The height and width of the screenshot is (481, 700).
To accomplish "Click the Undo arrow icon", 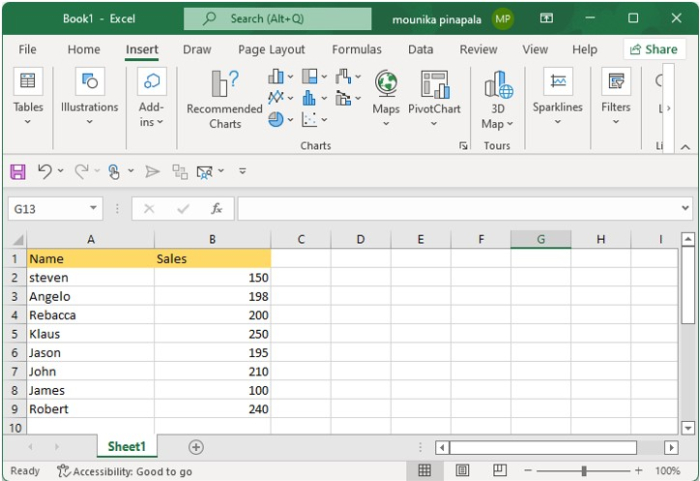I will [x=44, y=172].
